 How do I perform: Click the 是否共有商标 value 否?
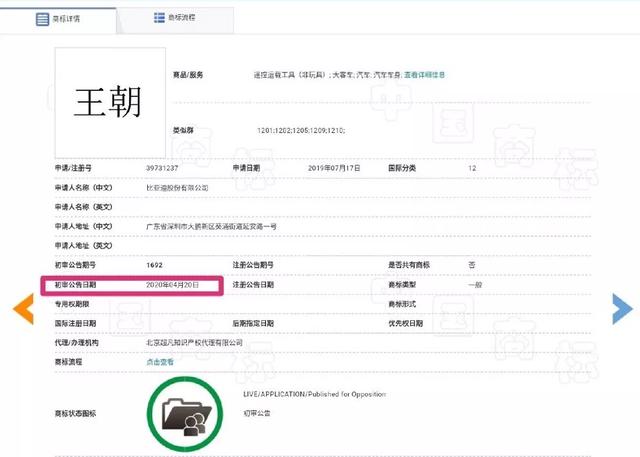[472, 265]
